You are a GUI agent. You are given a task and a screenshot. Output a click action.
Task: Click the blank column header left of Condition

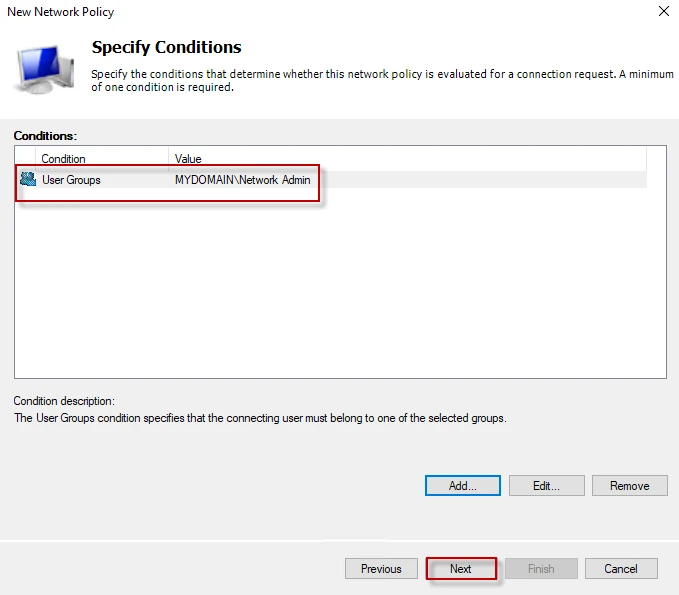pos(25,159)
